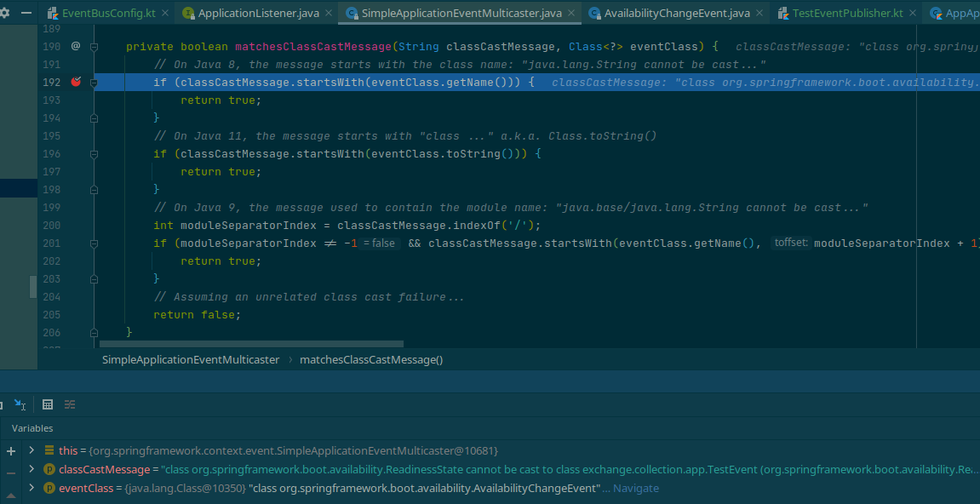Click matchesClassCastMessage() in the breadcrumb
The image size is (980, 504).
click(371, 359)
